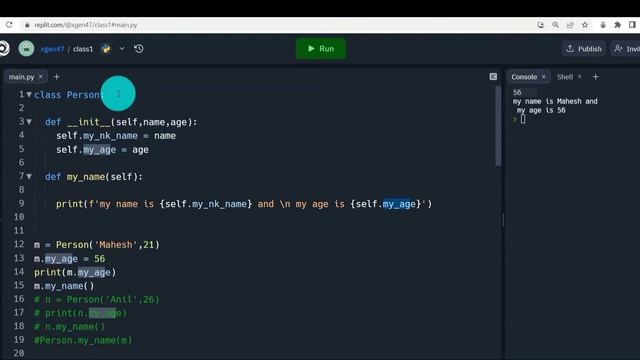Click the Invite button
This screenshot has width=640, height=360.
pos(626,49)
